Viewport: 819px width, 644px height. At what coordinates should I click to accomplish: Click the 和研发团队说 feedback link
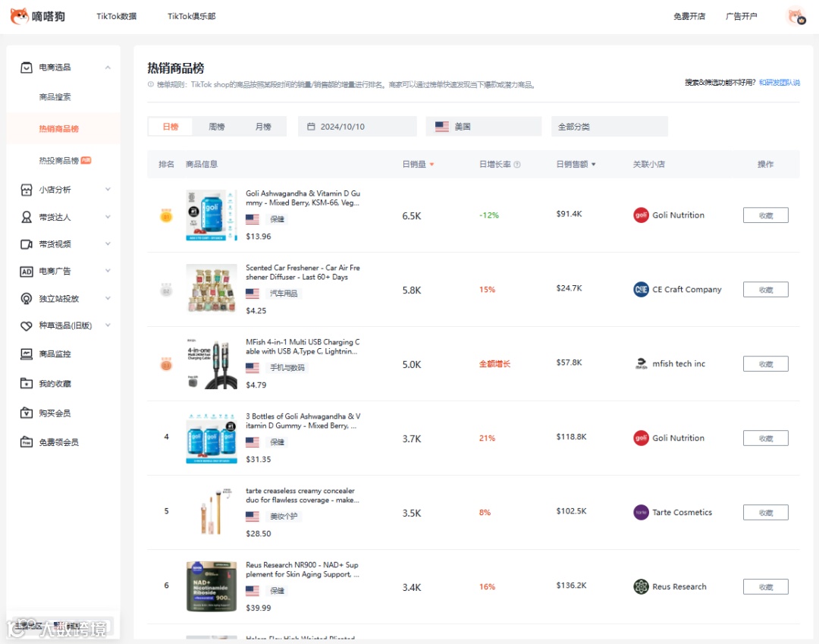point(780,83)
